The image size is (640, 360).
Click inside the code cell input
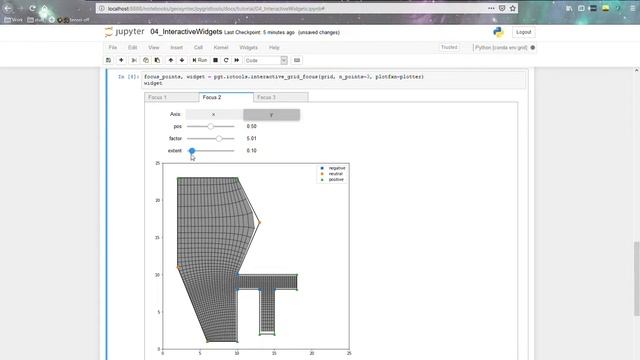[x=333, y=80]
